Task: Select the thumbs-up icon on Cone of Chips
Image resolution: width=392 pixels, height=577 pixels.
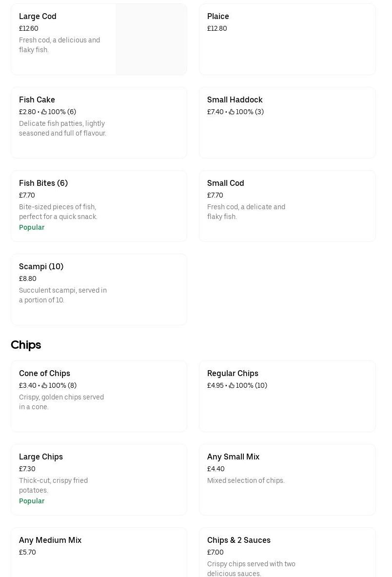Action: (x=44, y=385)
